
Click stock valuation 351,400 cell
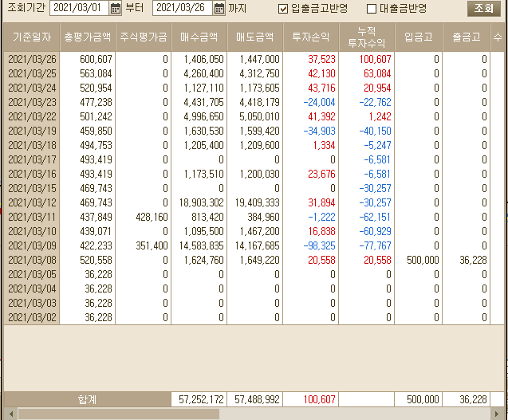(144, 245)
